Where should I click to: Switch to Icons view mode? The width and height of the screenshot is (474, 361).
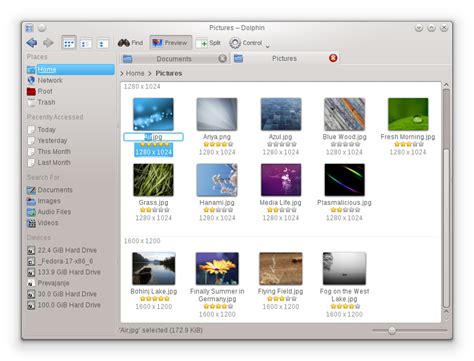(x=69, y=43)
